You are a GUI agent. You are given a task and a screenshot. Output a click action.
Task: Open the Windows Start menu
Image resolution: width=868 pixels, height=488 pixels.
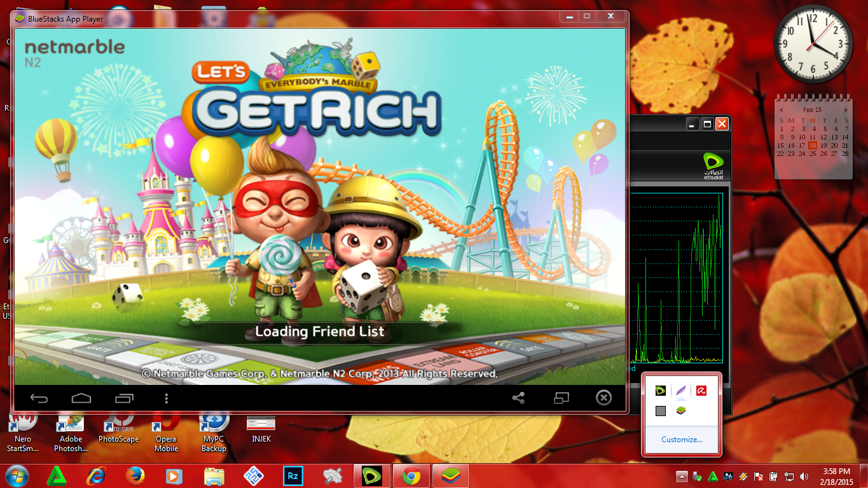tap(17, 475)
